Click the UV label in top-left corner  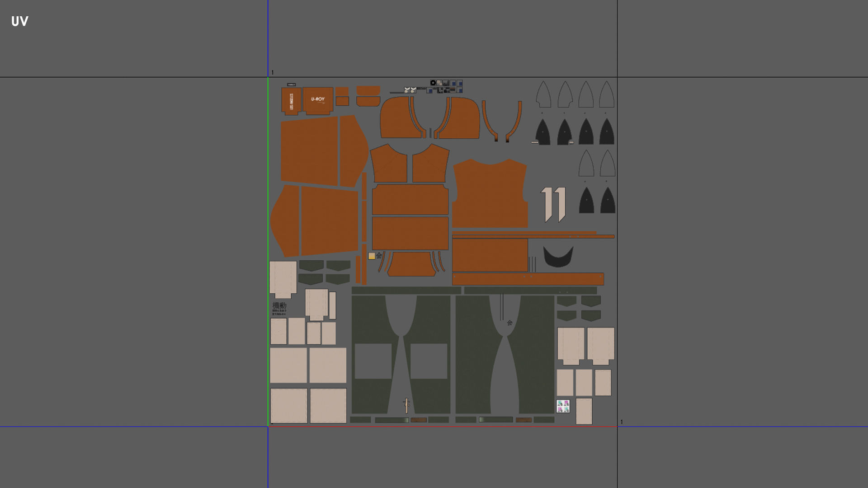[x=20, y=21]
